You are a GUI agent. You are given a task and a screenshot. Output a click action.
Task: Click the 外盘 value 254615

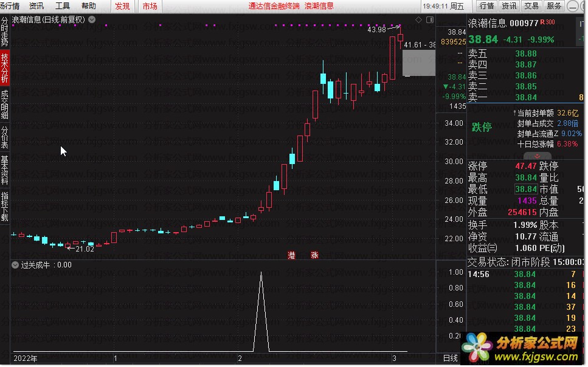tap(522, 212)
